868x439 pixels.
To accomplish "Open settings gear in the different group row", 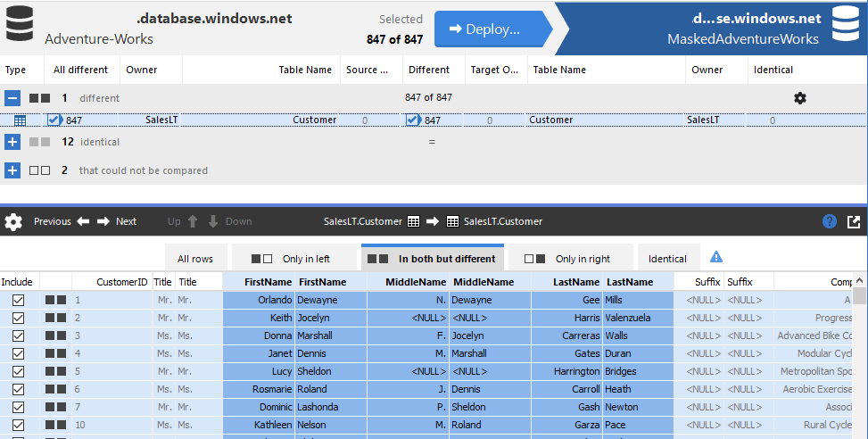I will click(x=800, y=98).
